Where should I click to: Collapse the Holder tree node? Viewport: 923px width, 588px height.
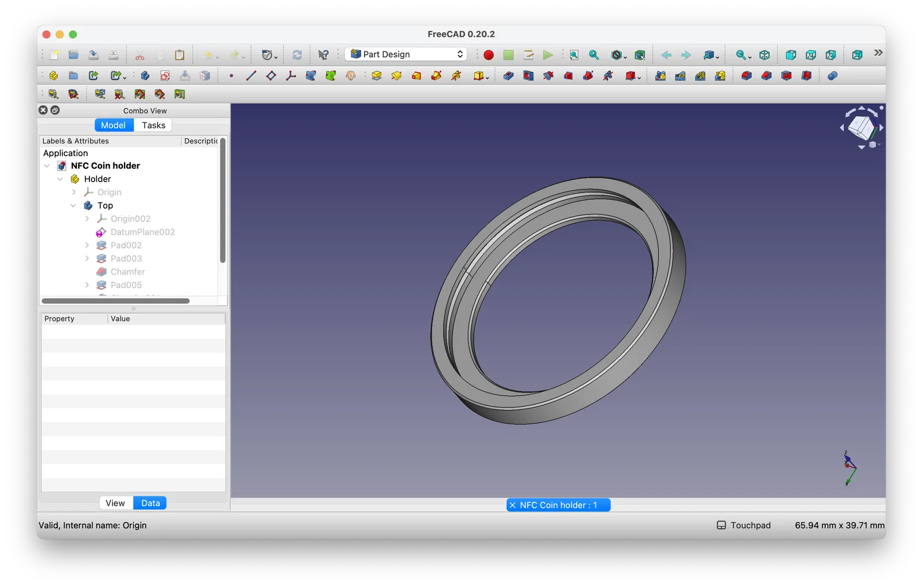click(x=61, y=179)
